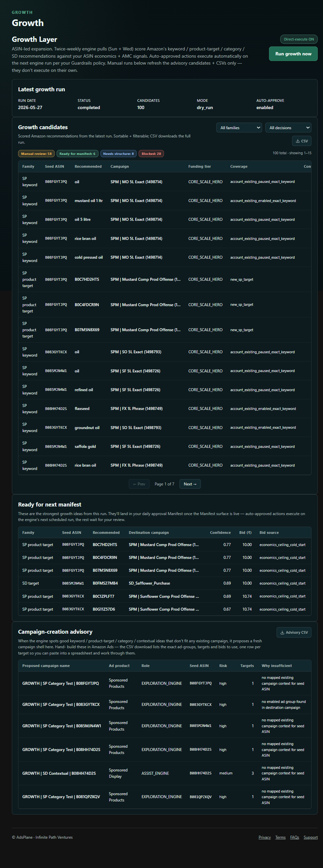Click the medium risk value
Screen dimensions: 323x868
coord(226,773)
